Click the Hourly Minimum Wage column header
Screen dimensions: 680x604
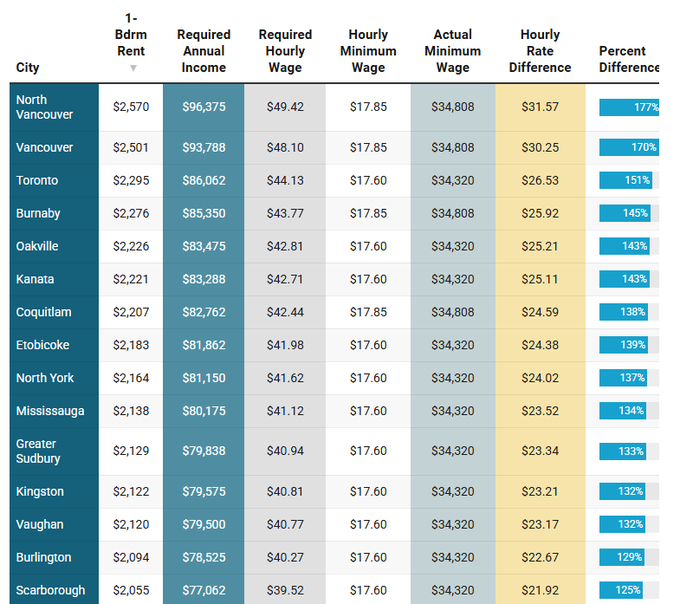click(x=368, y=51)
